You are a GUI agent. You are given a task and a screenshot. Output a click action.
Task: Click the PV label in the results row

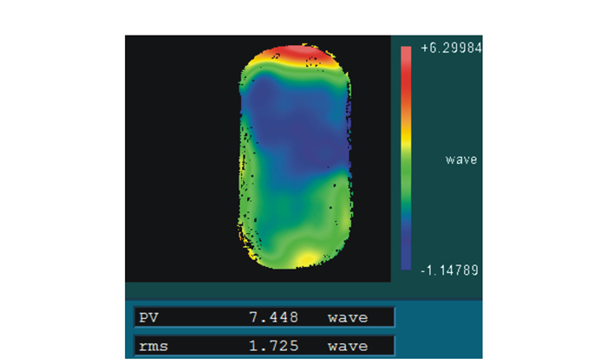point(150,317)
